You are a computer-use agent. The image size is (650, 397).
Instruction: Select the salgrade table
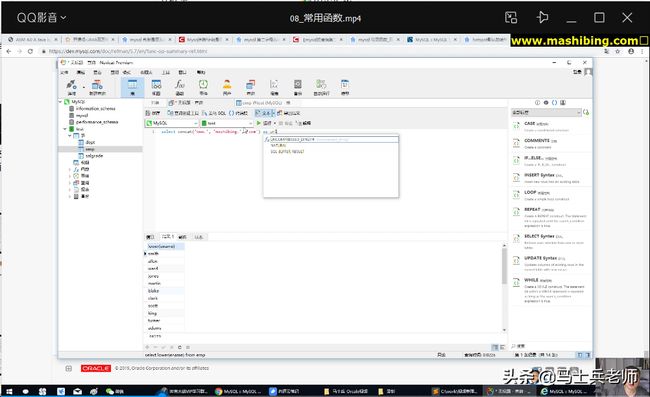tap(94, 155)
